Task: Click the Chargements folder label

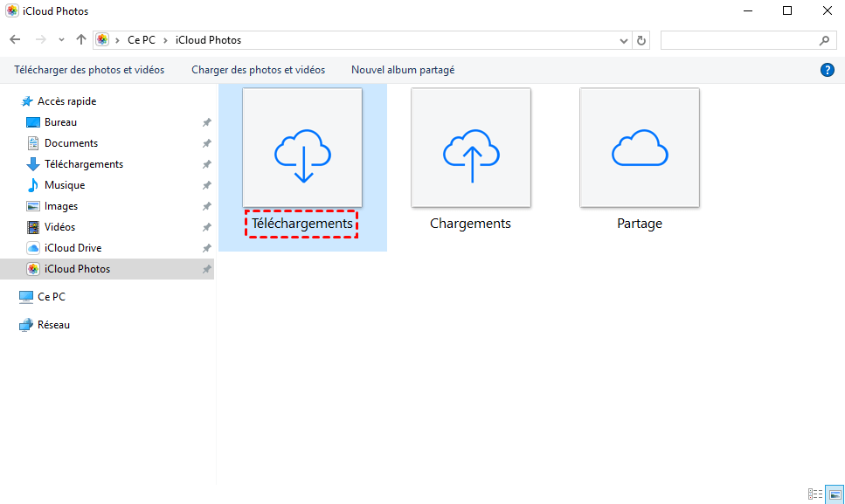Action: tap(470, 224)
